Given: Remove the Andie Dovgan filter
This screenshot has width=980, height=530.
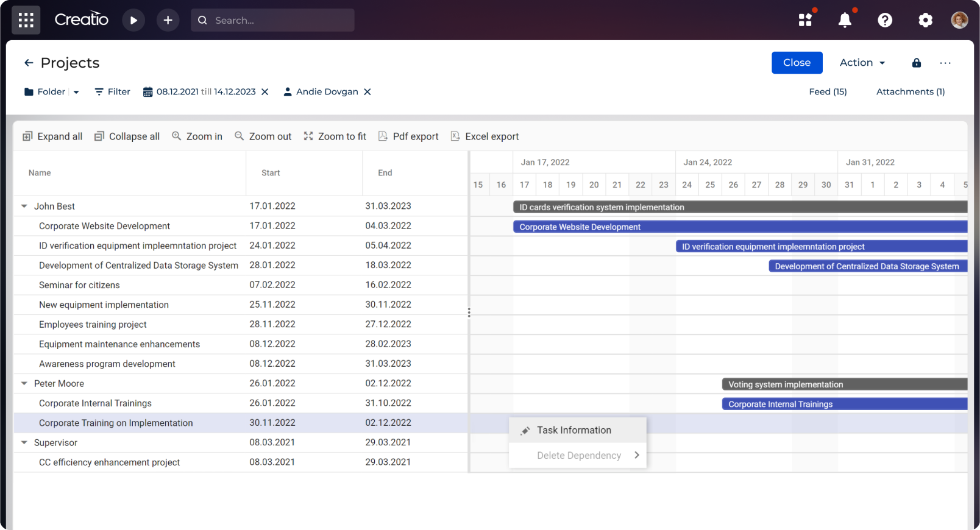Looking at the screenshot, I should pyautogui.click(x=367, y=92).
